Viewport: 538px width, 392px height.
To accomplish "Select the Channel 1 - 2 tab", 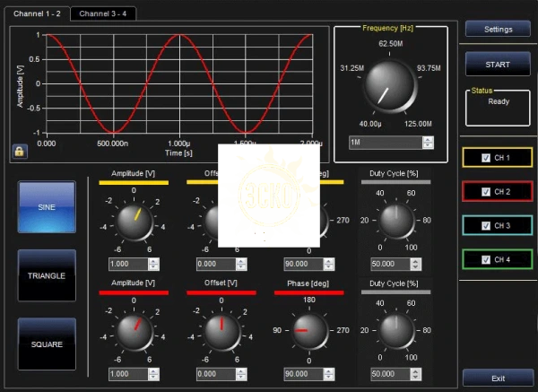I will [x=37, y=14].
